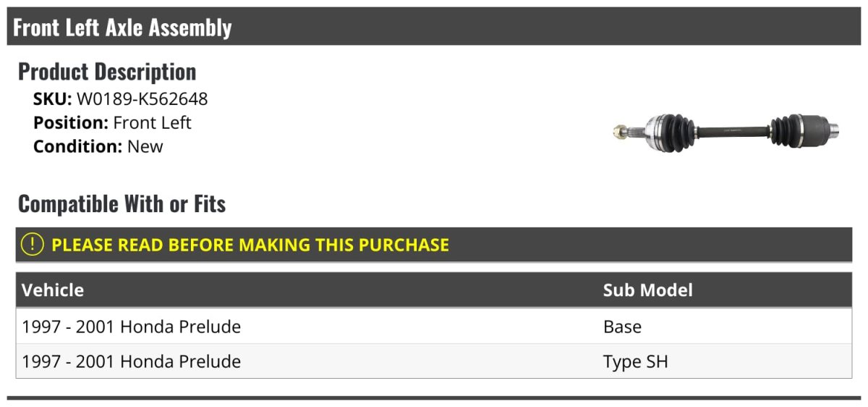
Task: Select the Base sub model cell
Action: click(622, 327)
